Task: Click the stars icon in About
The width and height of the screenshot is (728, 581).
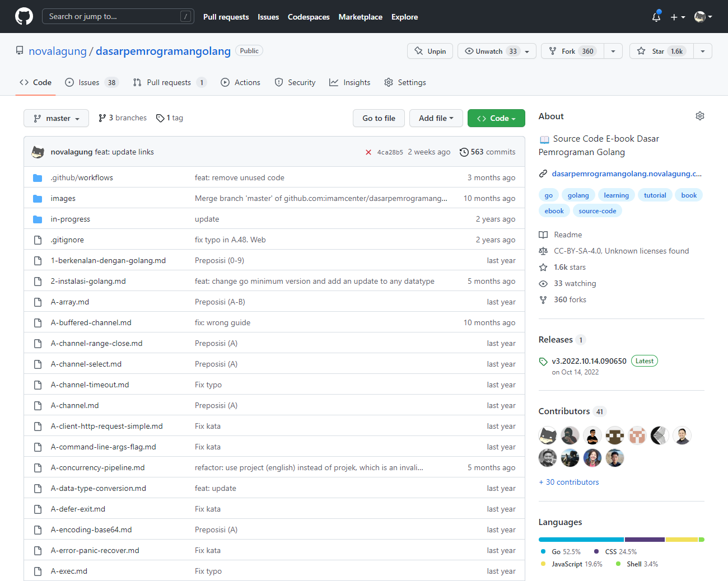Action: pos(543,268)
